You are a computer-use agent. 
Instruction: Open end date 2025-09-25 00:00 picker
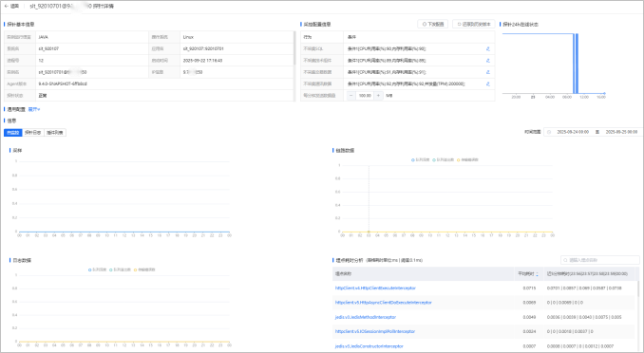coord(621,132)
